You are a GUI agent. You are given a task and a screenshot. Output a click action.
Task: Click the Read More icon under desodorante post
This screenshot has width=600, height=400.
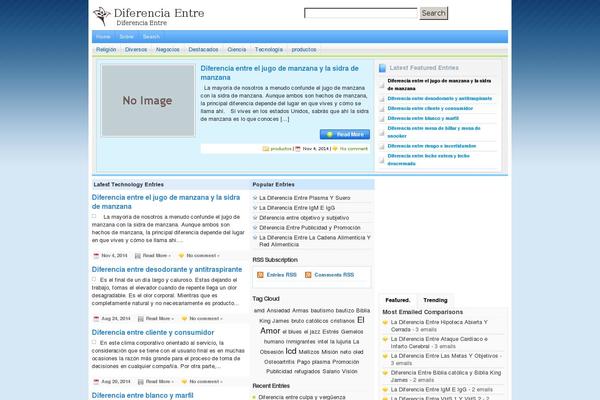[140, 318]
